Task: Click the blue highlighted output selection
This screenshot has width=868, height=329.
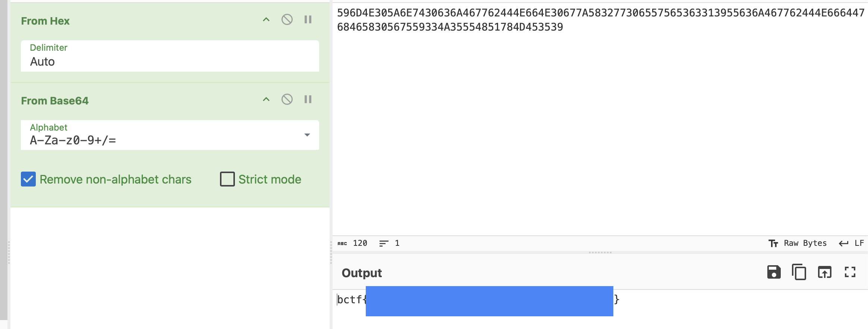Action: click(x=489, y=301)
